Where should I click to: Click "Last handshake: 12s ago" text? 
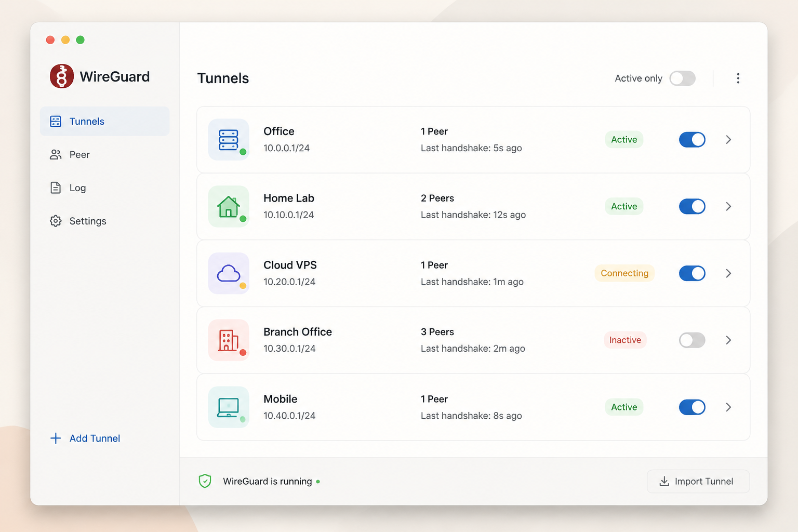pos(473,215)
